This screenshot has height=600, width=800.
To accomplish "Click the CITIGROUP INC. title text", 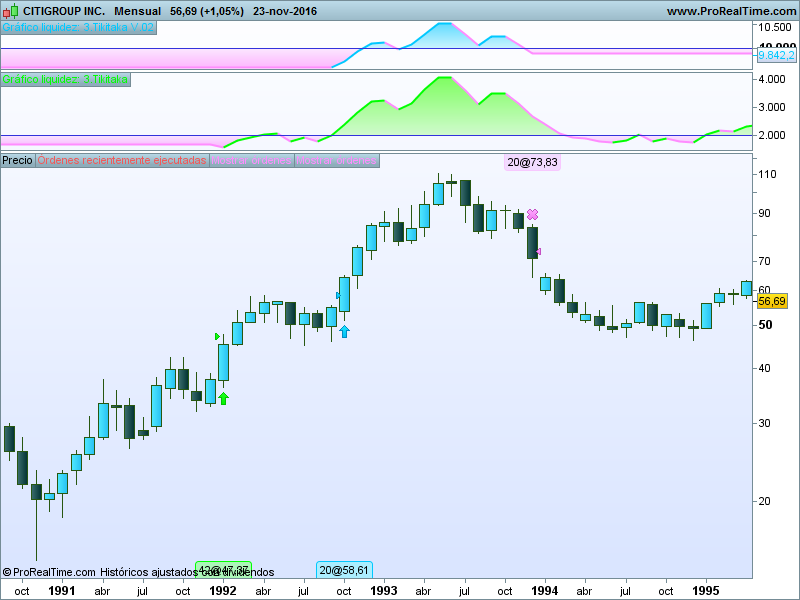I will tap(64, 11).
